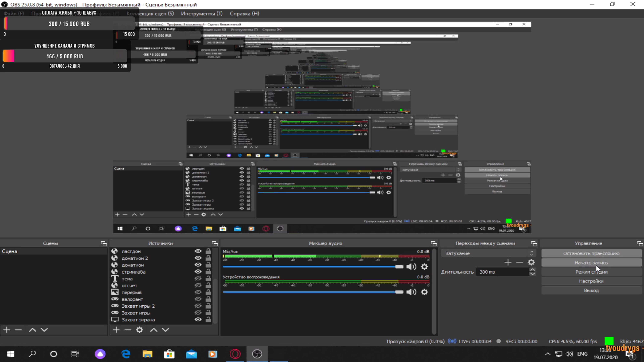This screenshot has height=362, width=644.
Task: Undock the Источники panel with its float icon
Action: pos(215,243)
